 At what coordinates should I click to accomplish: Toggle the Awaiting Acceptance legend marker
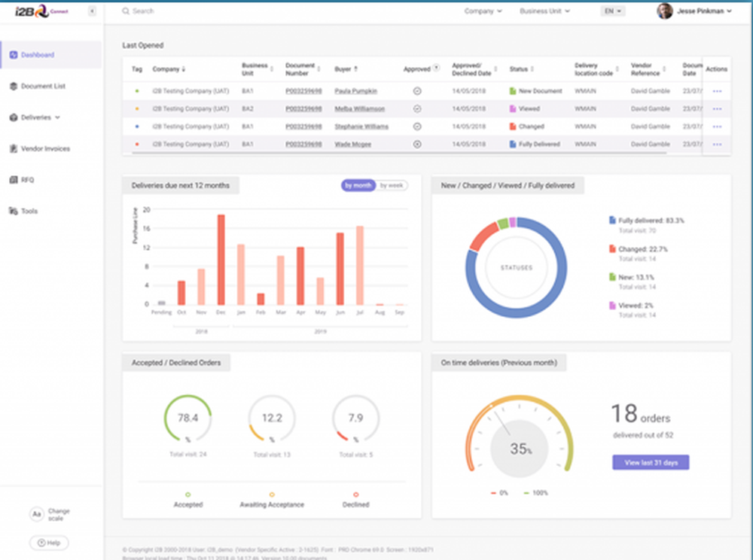[272, 495]
